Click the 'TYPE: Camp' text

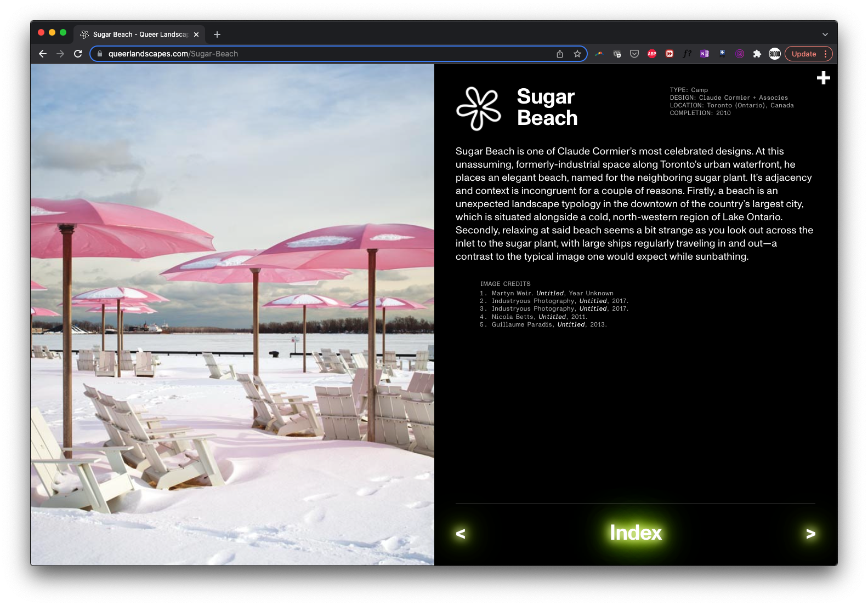[x=689, y=90]
